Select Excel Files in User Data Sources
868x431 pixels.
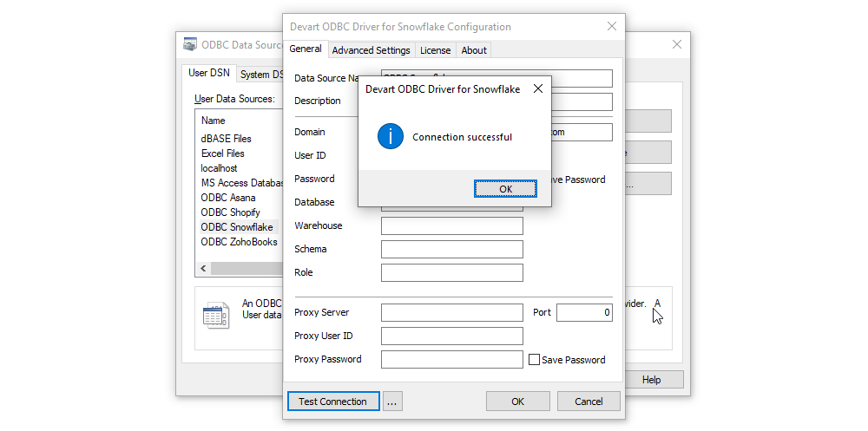point(222,153)
